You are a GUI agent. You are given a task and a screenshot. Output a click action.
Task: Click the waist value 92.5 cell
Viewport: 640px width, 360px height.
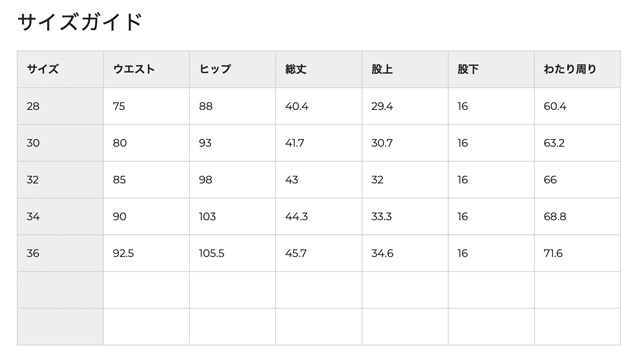(147, 253)
